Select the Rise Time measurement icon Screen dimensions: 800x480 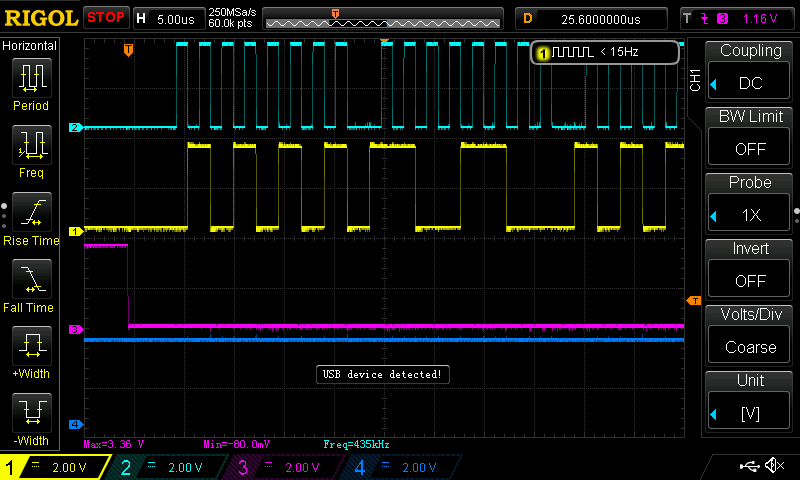[32, 212]
